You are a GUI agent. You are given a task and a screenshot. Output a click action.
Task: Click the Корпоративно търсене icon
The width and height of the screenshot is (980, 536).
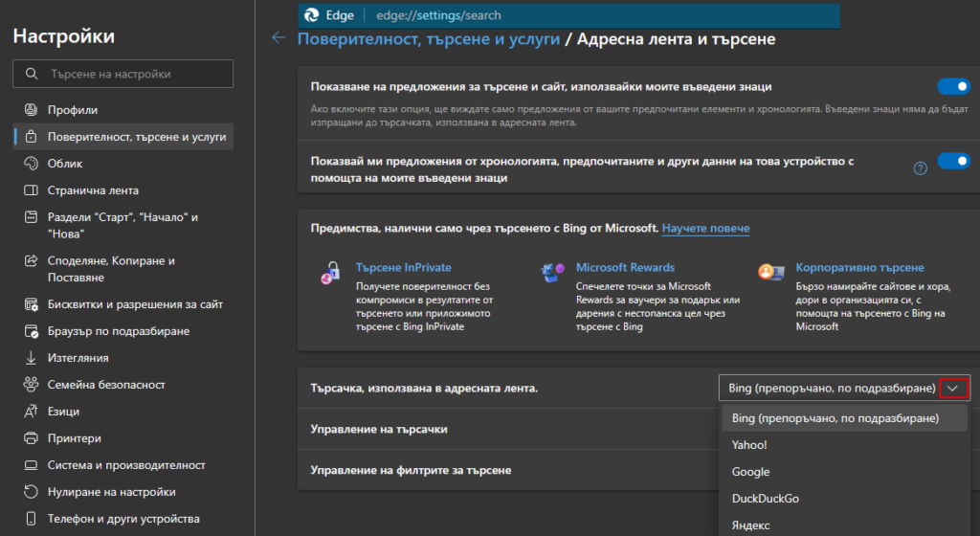771,272
